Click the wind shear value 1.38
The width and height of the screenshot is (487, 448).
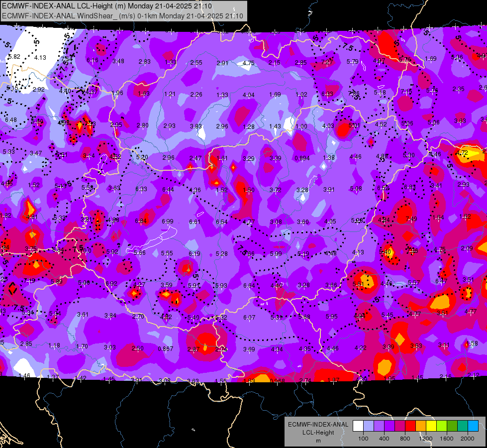pos(329,158)
